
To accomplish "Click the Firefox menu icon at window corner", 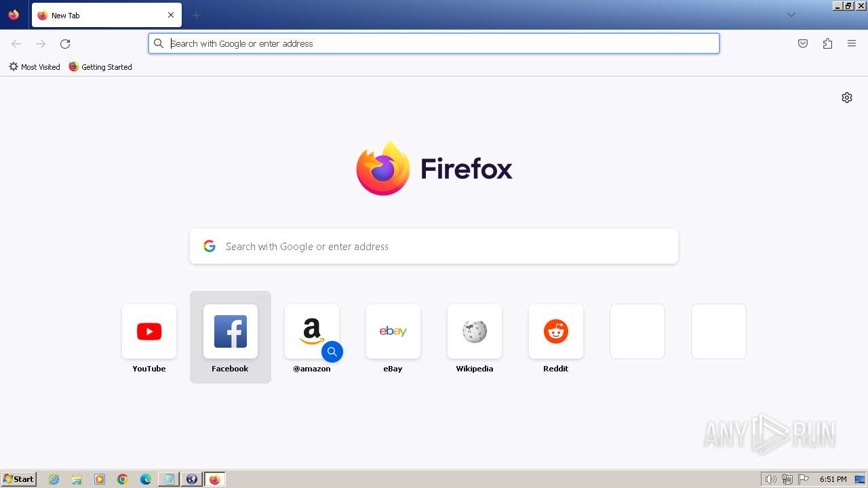I will coord(14,15).
